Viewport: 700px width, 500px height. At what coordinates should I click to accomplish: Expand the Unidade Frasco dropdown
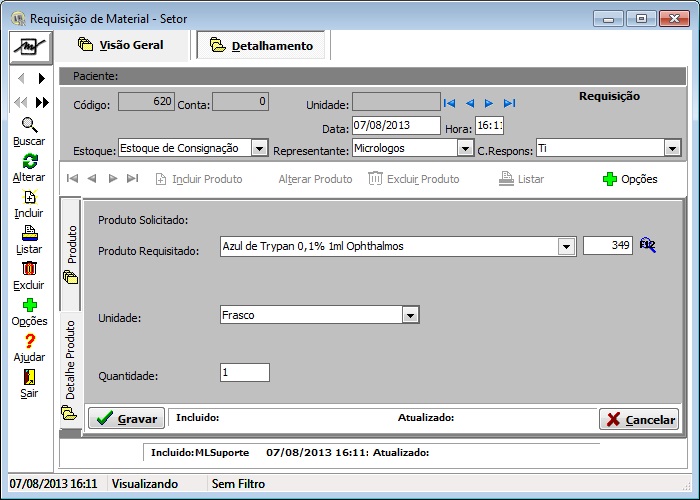409,315
